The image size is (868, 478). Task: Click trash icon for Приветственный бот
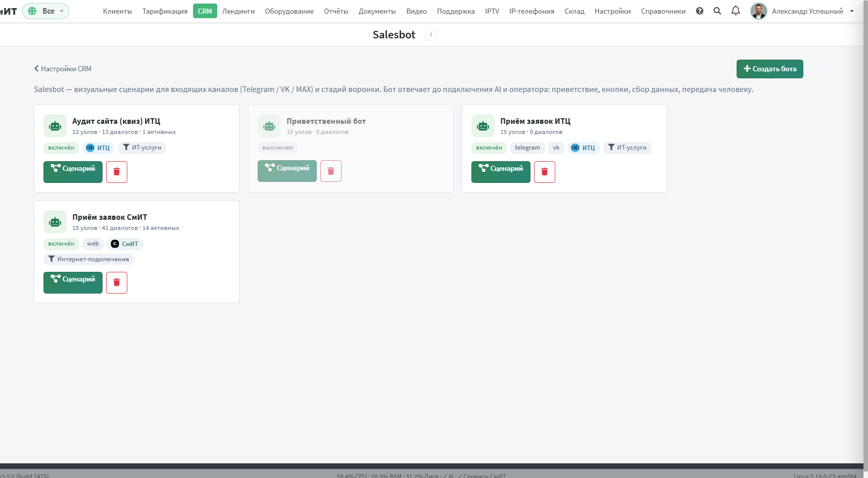pos(331,171)
